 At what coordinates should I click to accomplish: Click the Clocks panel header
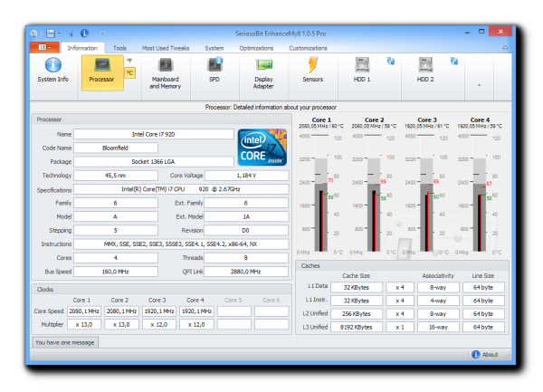tap(162, 289)
